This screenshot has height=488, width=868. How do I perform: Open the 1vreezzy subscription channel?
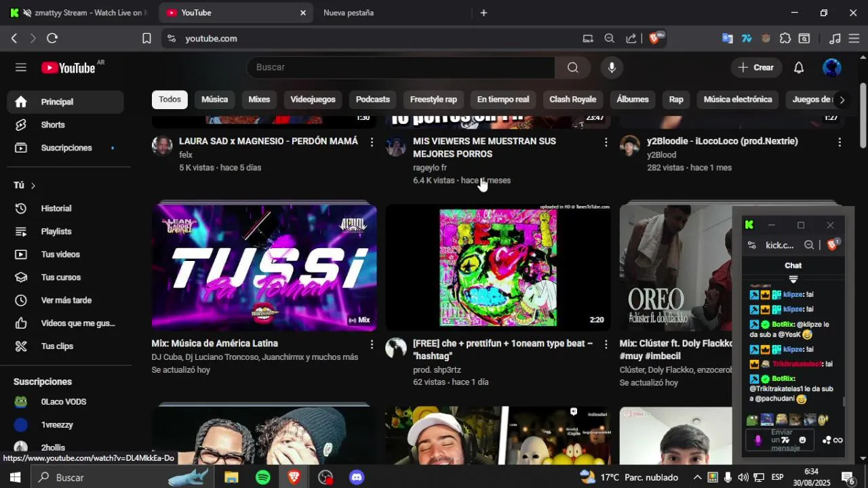pyautogui.click(x=66, y=425)
